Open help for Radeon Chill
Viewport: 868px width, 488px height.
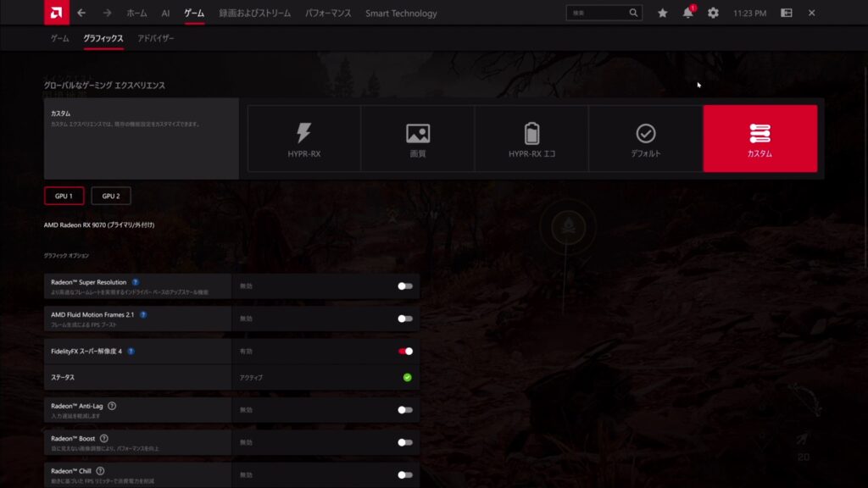(100, 471)
